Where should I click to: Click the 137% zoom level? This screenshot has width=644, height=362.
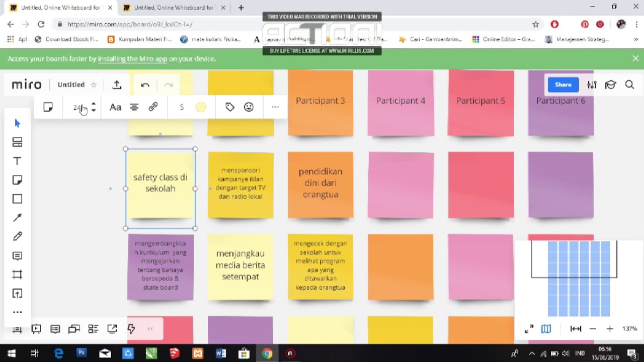629,329
